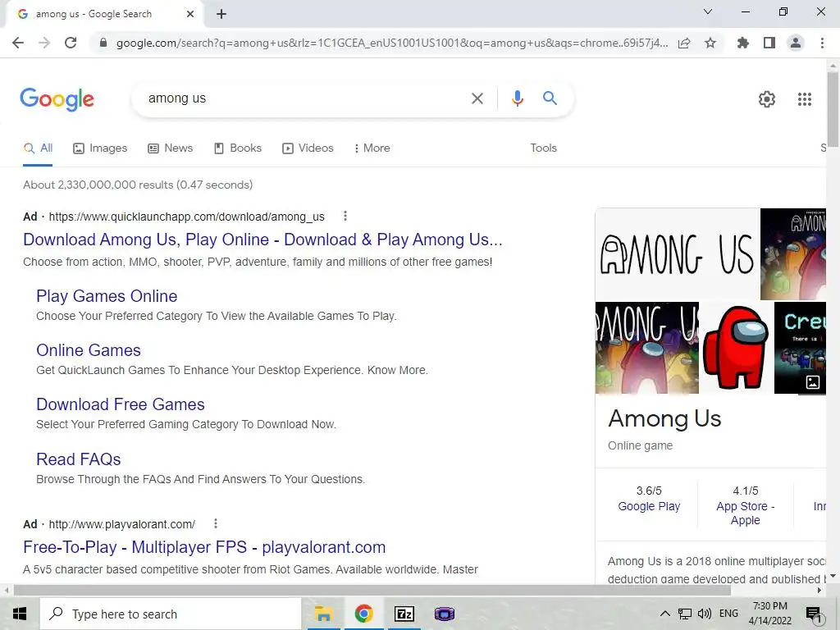
Task: Open the 'App Store - Apple' rating link
Action: pyautogui.click(x=745, y=514)
